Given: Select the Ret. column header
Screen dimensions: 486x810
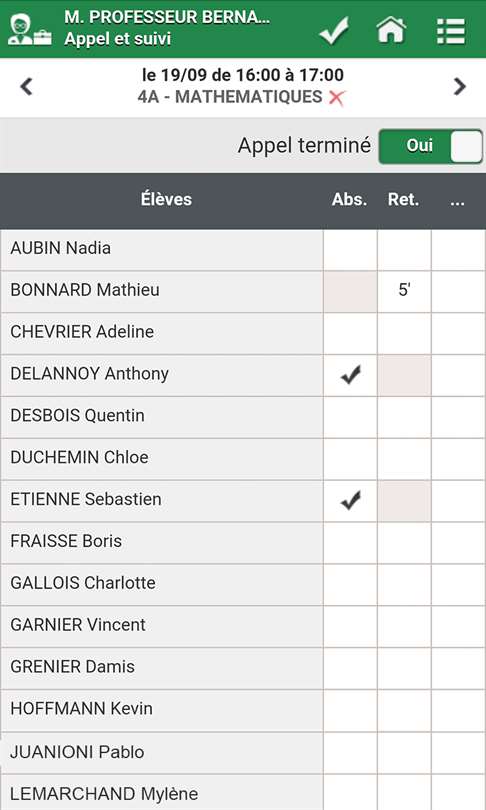Looking at the screenshot, I should pyautogui.click(x=403, y=200).
